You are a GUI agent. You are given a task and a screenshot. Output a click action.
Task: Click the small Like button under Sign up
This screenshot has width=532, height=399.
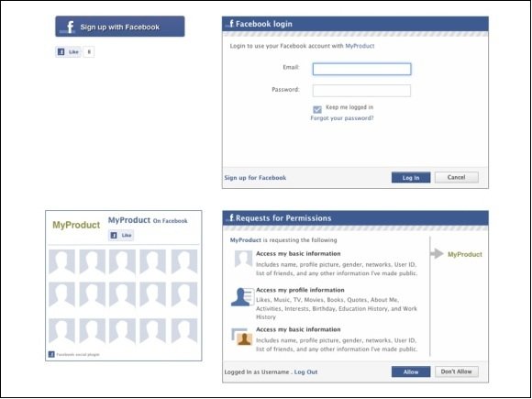(68, 52)
